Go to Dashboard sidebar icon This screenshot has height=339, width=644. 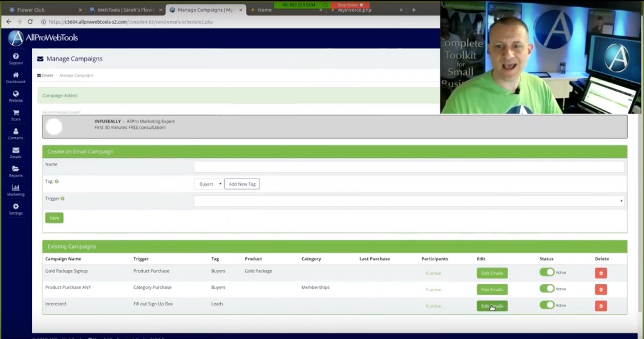[15, 78]
